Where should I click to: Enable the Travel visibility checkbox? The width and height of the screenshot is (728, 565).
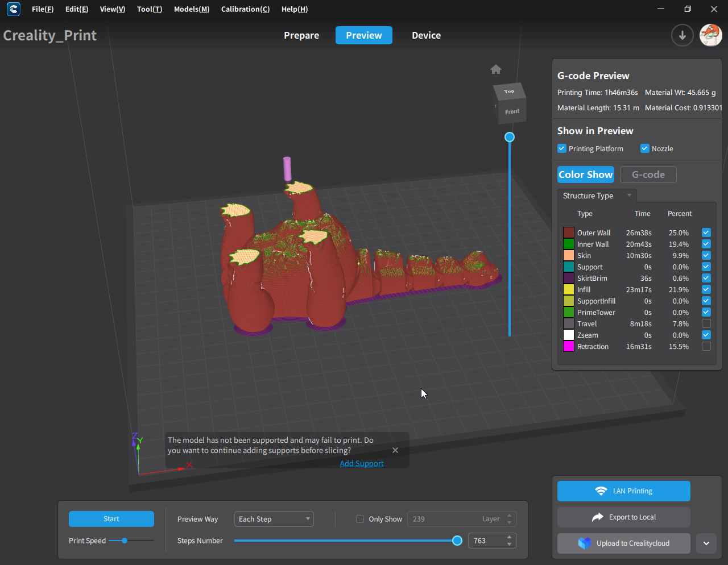[x=706, y=323]
